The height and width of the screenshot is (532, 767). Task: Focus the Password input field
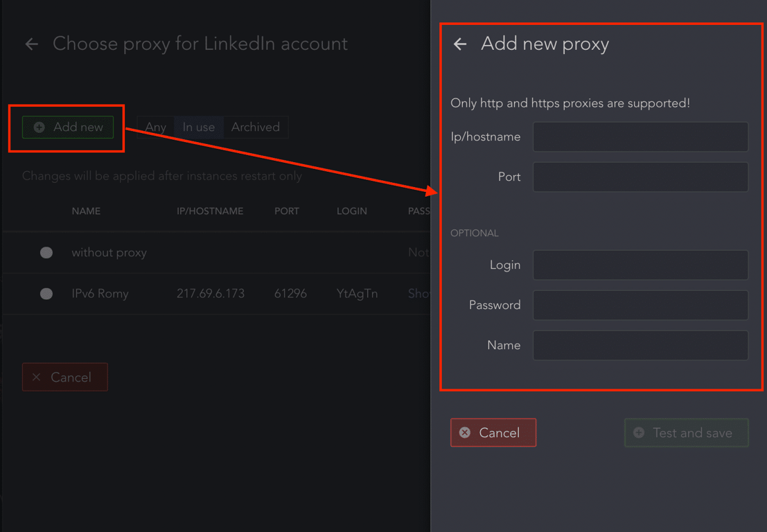[640, 305]
